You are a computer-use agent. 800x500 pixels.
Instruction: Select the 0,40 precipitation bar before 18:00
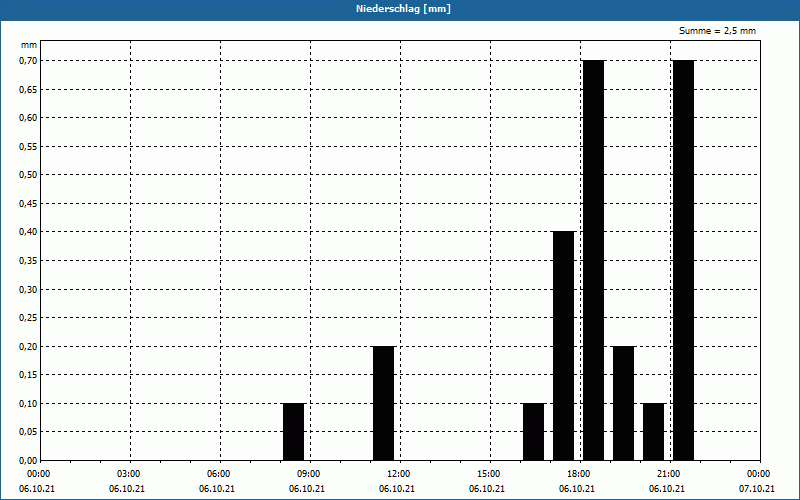564,346
